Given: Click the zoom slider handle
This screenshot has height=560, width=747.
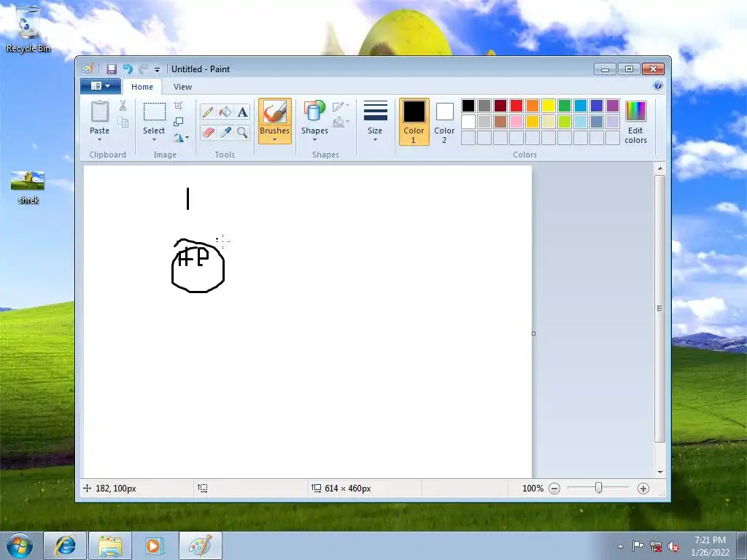Looking at the screenshot, I should [x=598, y=488].
